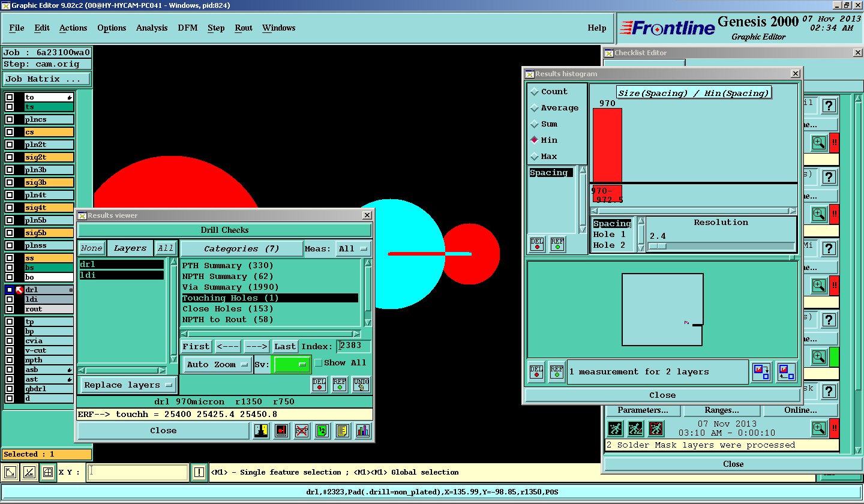Click REF icon below the Spacing list

(x=557, y=244)
